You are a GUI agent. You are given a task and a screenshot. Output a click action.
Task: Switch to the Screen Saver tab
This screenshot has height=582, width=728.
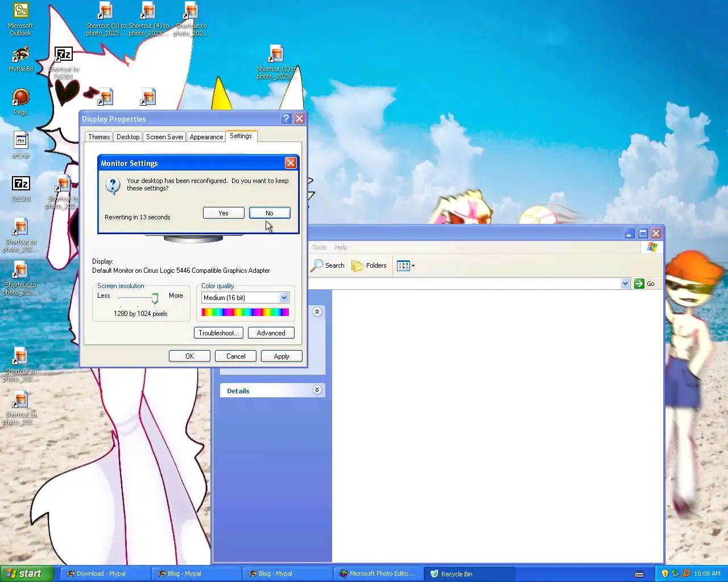point(164,137)
